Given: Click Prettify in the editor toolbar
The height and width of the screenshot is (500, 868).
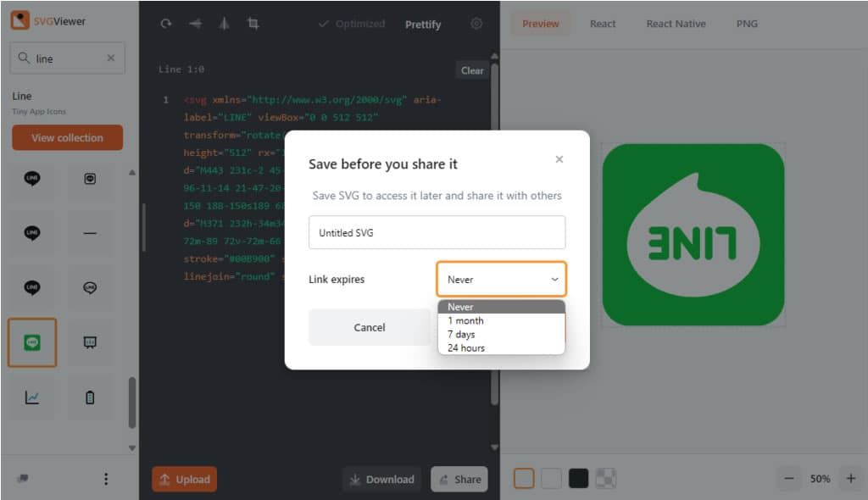Looking at the screenshot, I should coord(423,25).
